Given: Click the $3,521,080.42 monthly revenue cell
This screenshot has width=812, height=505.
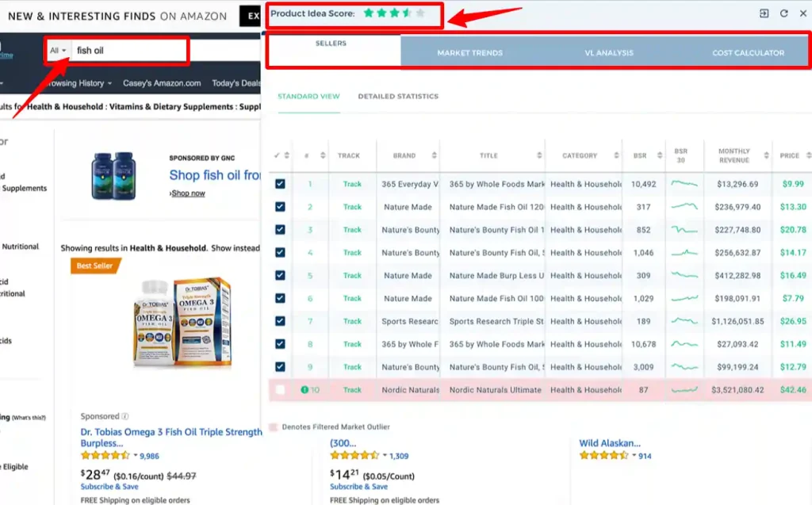Looking at the screenshot, I should [737, 390].
